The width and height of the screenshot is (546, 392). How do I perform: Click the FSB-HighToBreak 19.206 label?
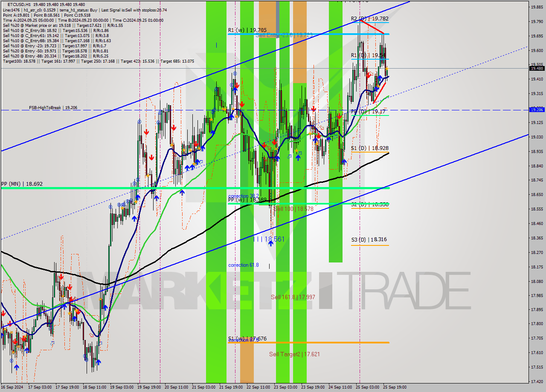53,108
